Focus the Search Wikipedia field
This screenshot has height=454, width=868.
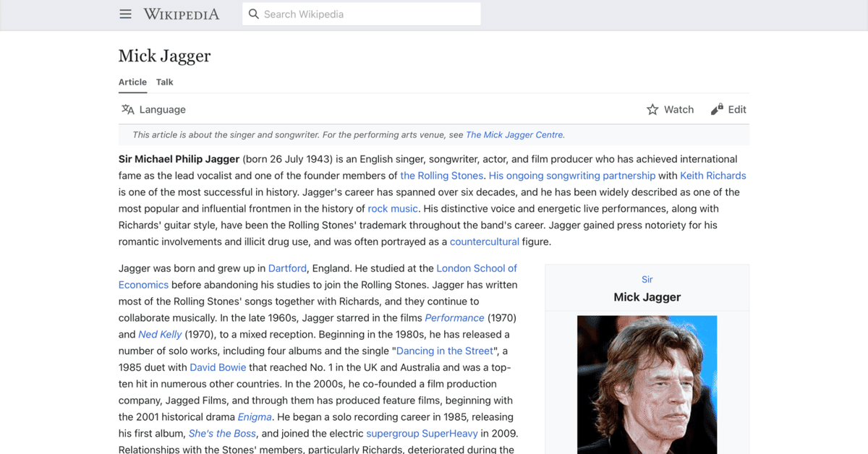(362, 14)
